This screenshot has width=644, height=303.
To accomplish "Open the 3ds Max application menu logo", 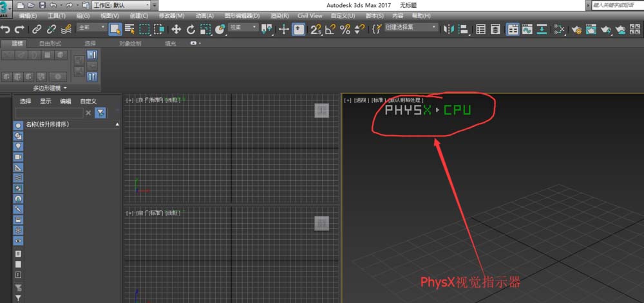I will [x=6, y=9].
